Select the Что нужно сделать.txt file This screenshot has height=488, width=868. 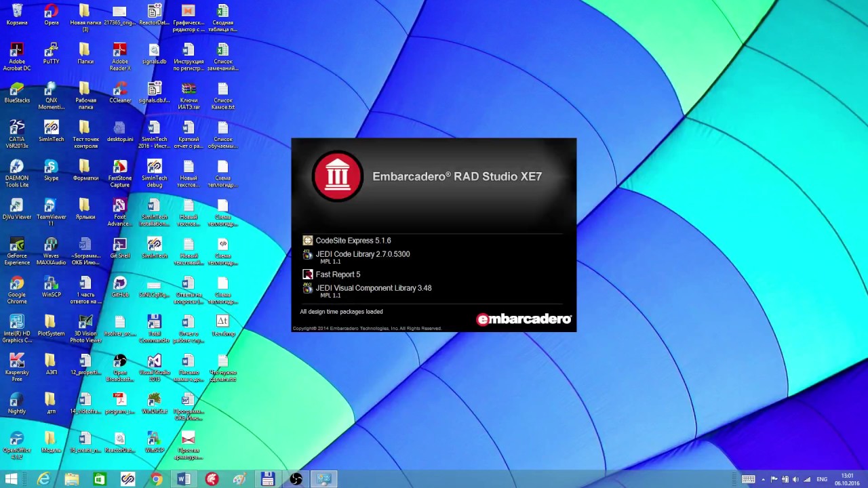(x=223, y=367)
